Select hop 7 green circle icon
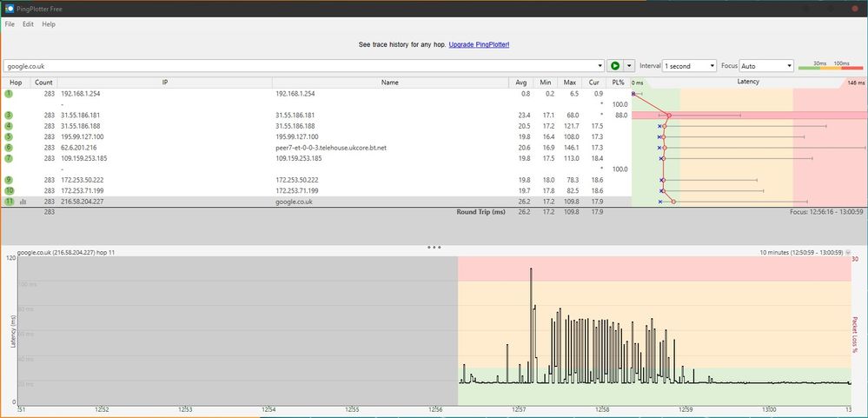The height and width of the screenshot is (418, 868). (x=9, y=158)
